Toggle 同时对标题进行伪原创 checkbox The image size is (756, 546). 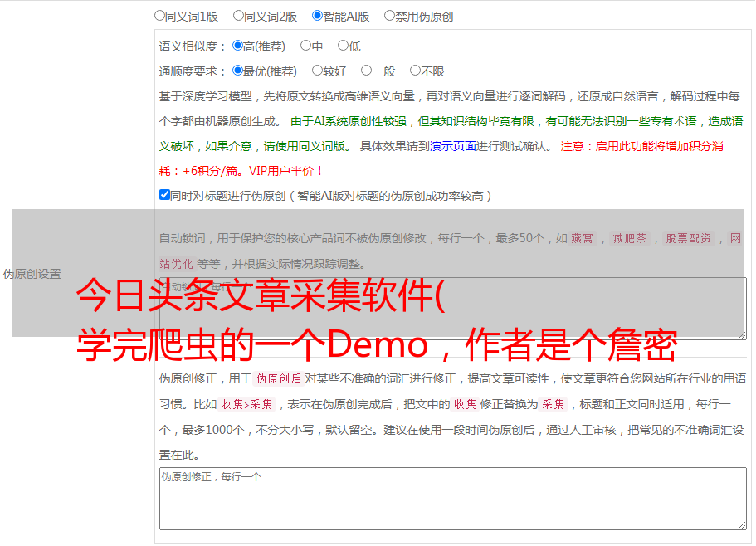(x=164, y=195)
